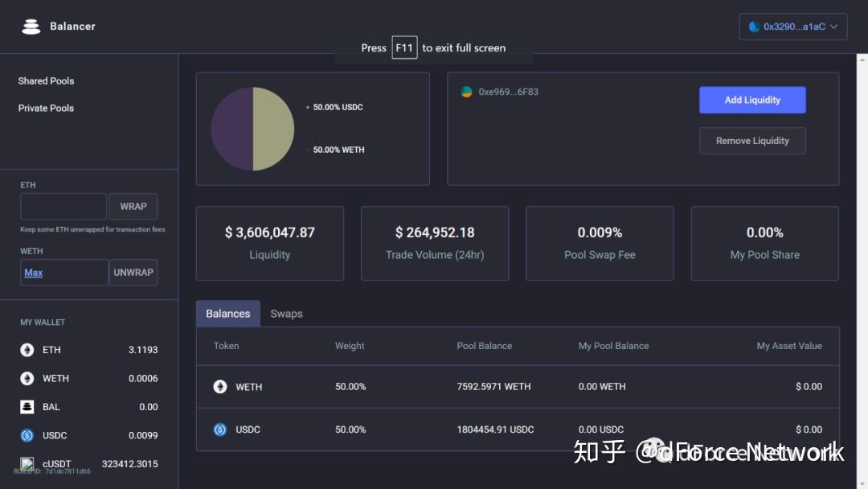The width and height of the screenshot is (868, 489).
Task: Click the USDC token icon in Balances table
Action: (220, 429)
